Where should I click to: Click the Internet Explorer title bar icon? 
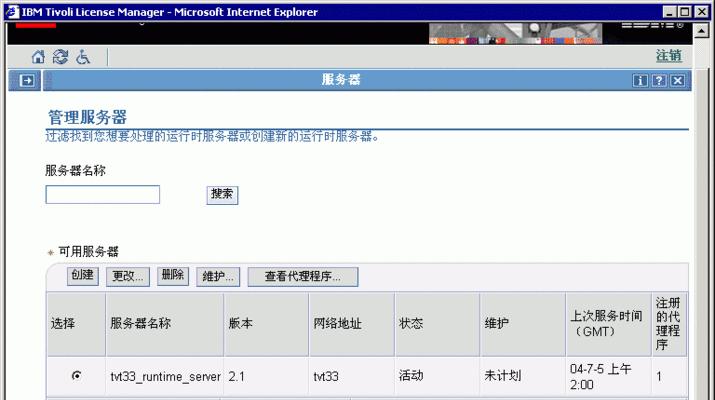pos(12,11)
